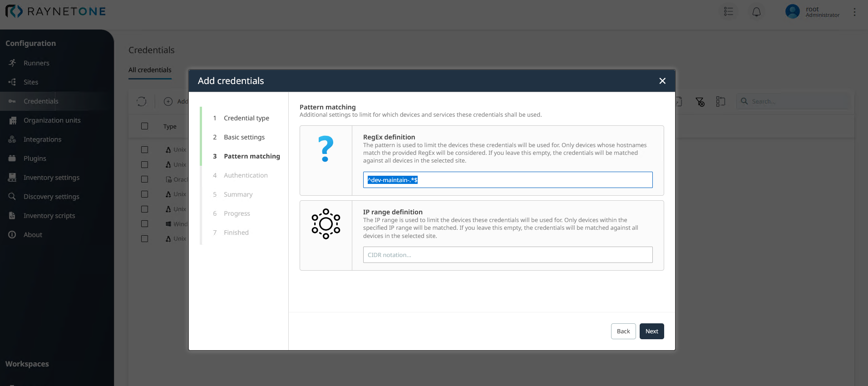Screen dimensions: 868x386
Task: Jump to Basic settings wizard step
Action: [244, 137]
